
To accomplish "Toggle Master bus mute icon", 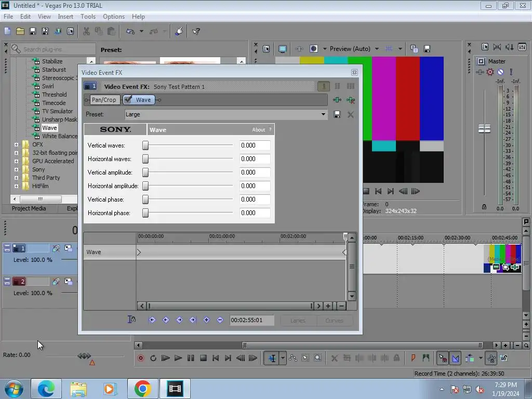I will tap(500, 72).
